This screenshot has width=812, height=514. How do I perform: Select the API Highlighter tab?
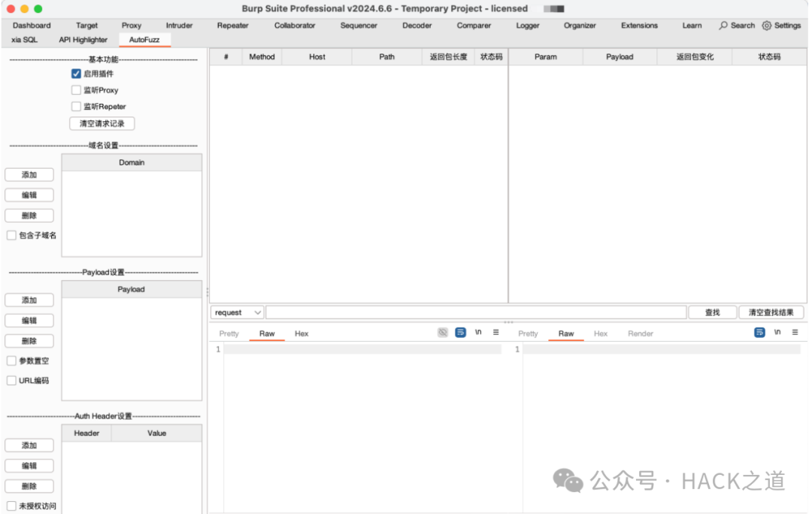(x=83, y=40)
